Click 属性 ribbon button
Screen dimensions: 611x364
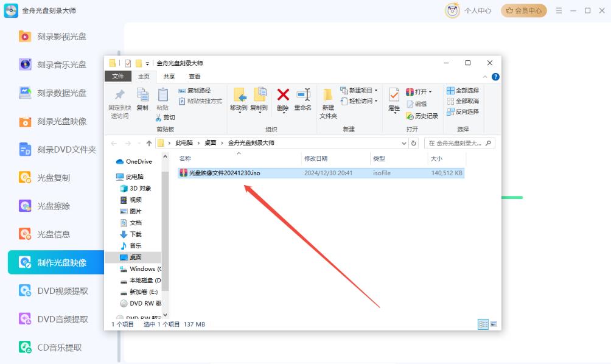tap(394, 100)
